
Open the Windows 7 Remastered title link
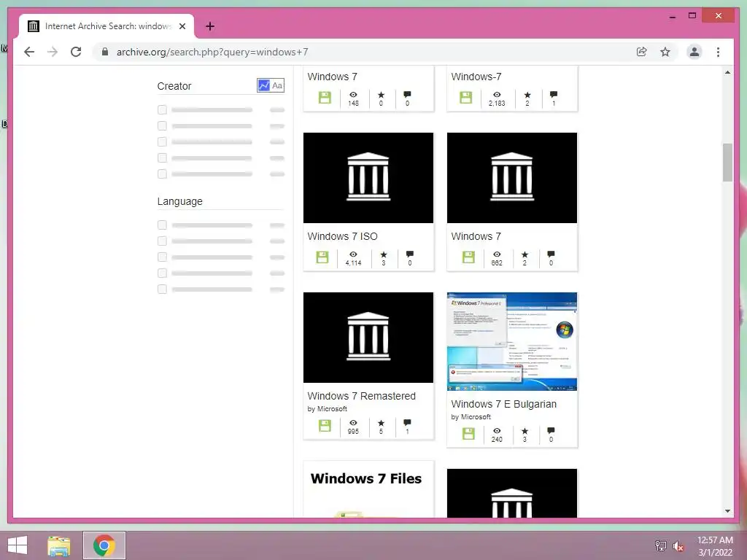click(362, 396)
